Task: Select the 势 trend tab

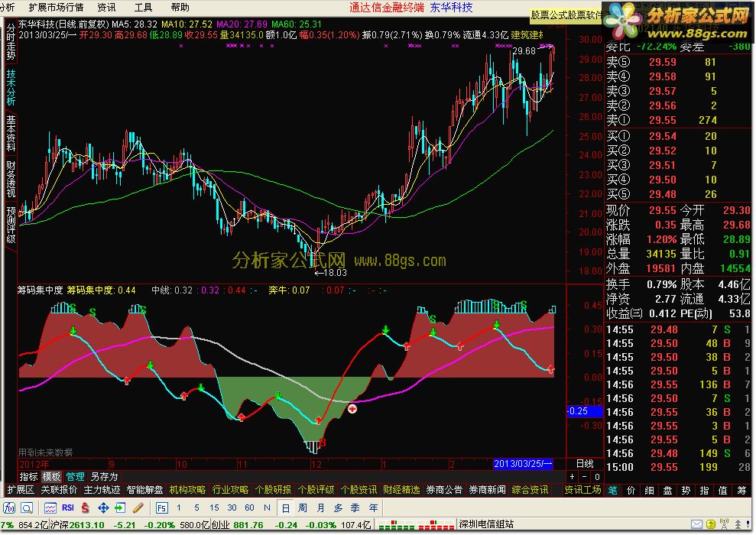Action: coord(686,490)
